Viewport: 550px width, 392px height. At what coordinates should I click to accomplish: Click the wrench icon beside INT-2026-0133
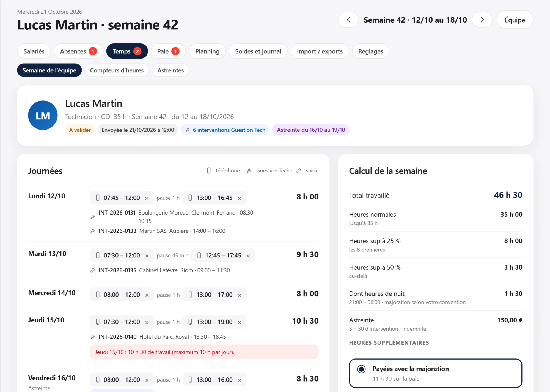(93, 231)
